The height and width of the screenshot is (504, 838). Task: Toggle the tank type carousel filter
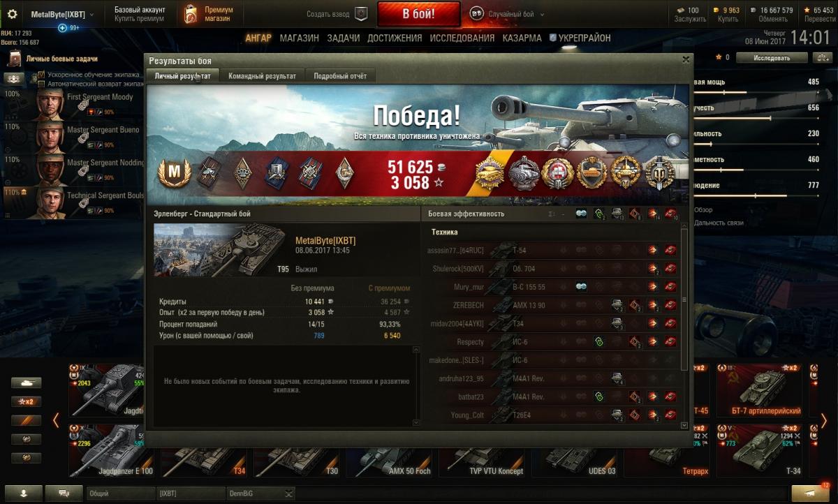click(x=27, y=383)
